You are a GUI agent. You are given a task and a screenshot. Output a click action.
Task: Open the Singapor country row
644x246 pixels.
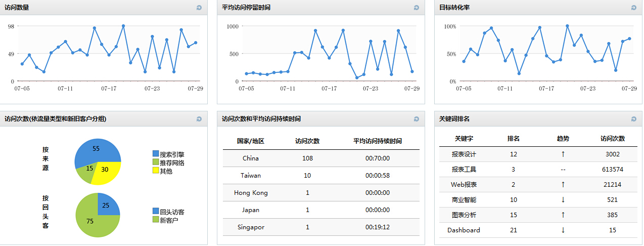coord(250,227)
